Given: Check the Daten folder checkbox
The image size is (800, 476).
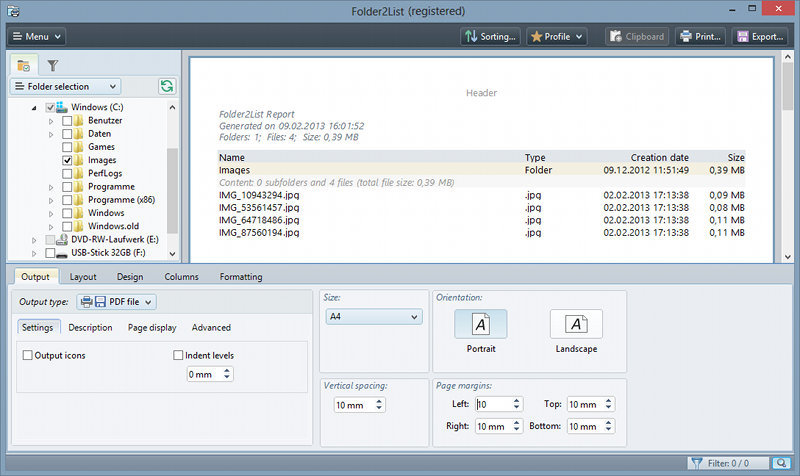Looking at the screenshot, I should [x=67, y=134].
